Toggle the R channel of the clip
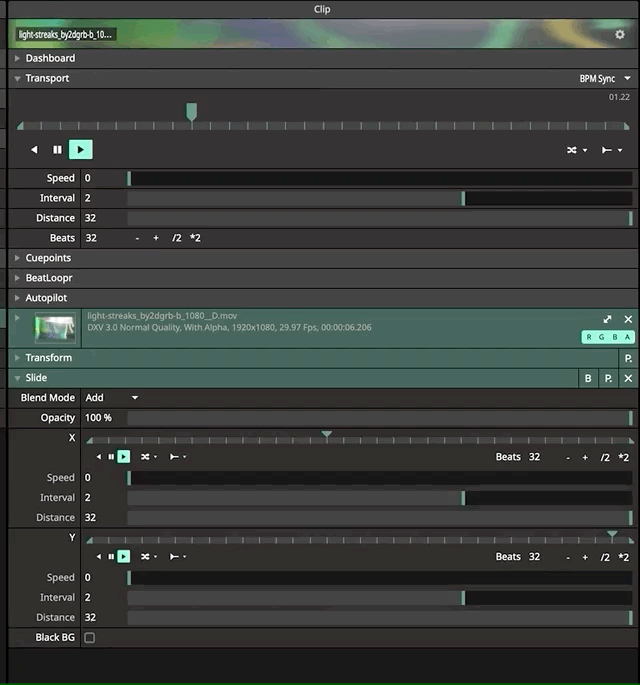Image resolution: width=640 pixels, height=685 pixels. pos(590,338)
